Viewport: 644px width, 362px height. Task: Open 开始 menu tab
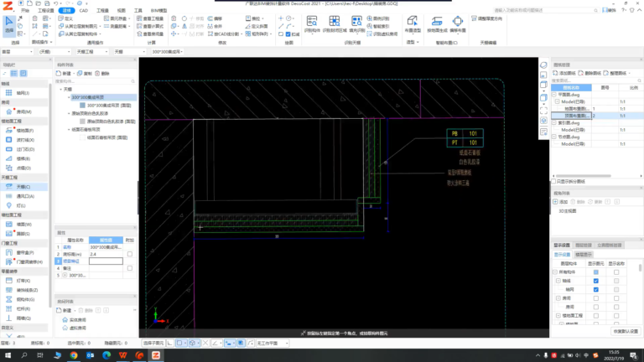(x=25, y=10)
